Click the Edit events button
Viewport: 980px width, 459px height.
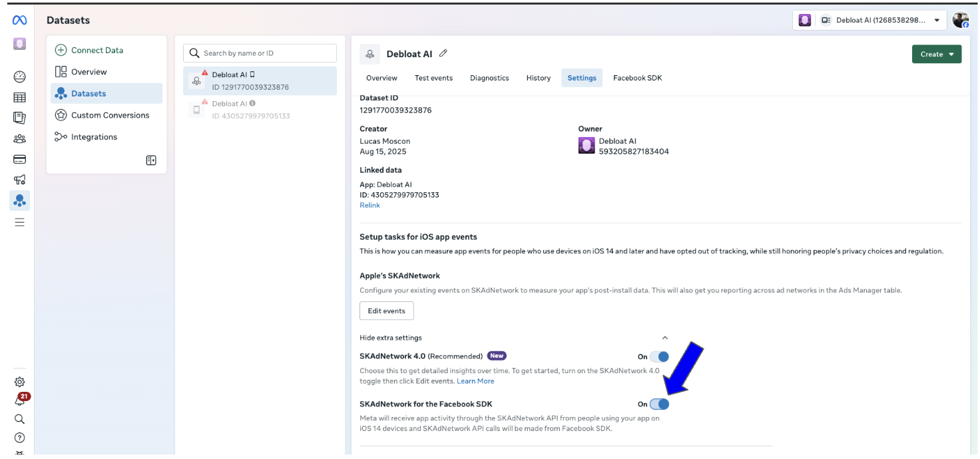click(x=386, y=311)
